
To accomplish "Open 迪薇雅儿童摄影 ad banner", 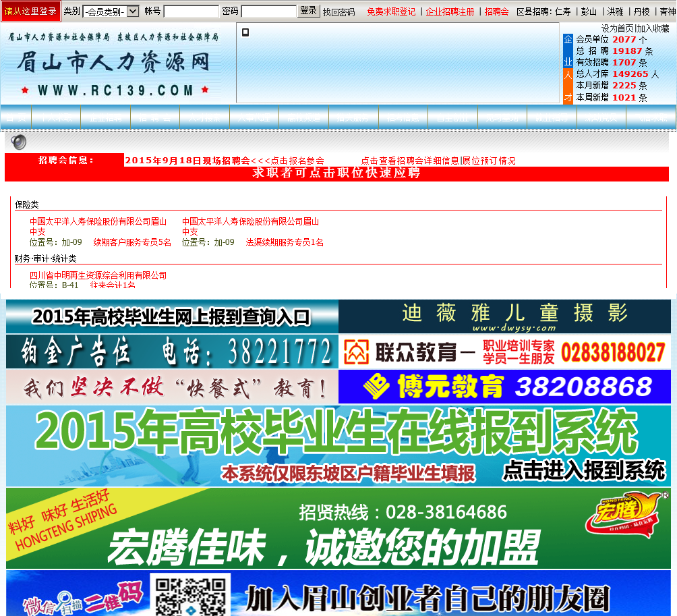I will (x=505, y=316).
